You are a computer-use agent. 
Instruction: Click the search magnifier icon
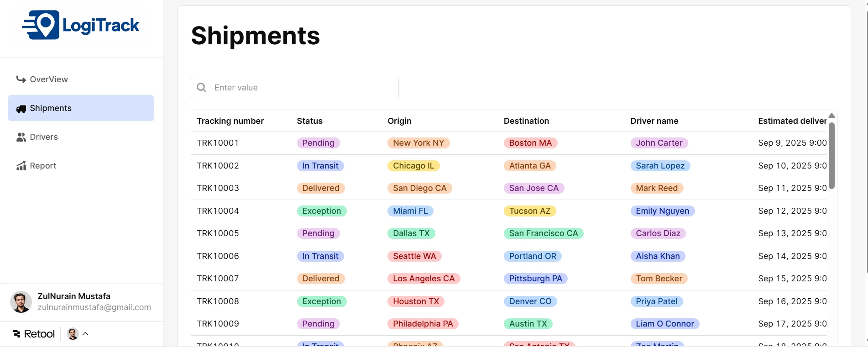click(x=201, y=87)
